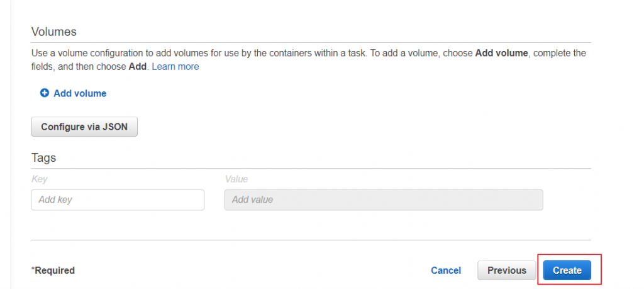Click the Add volume link text
Image resolution: width=644 pixels, height=289 pixels.
[x=80, y=93]
